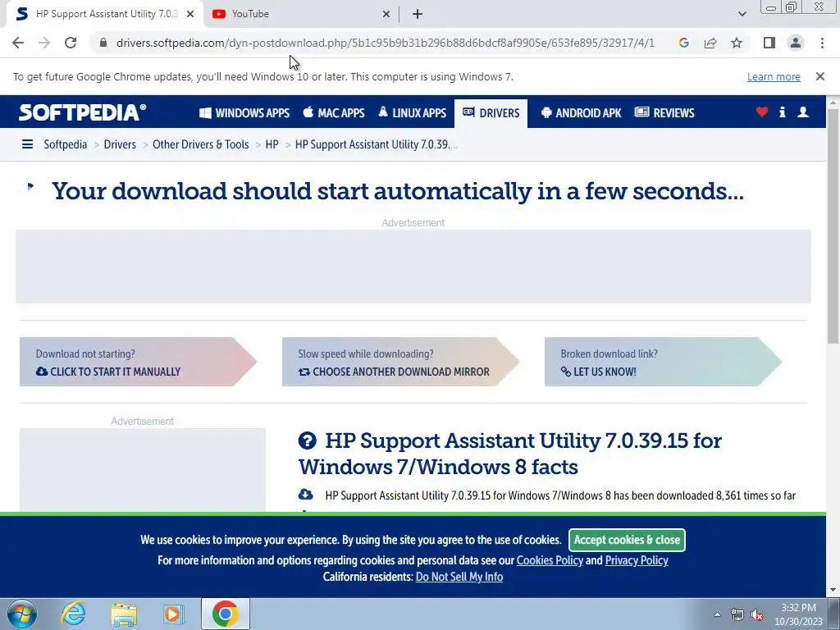
Task: Open the Privacy Policy link
Action: click(x=637, y=560)
